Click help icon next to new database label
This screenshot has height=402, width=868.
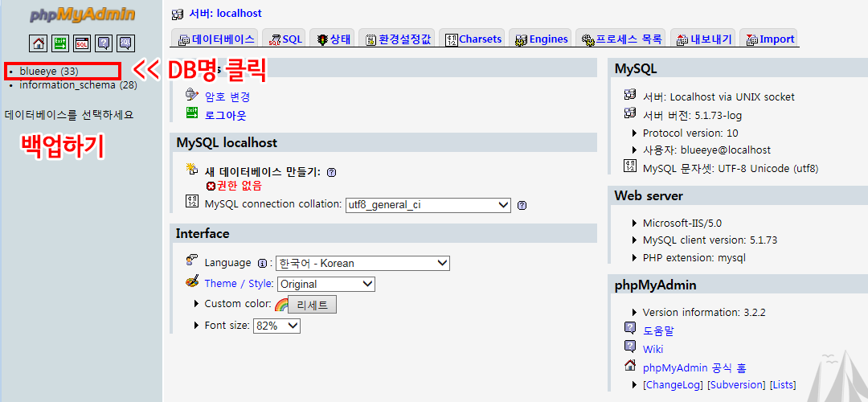331,172
